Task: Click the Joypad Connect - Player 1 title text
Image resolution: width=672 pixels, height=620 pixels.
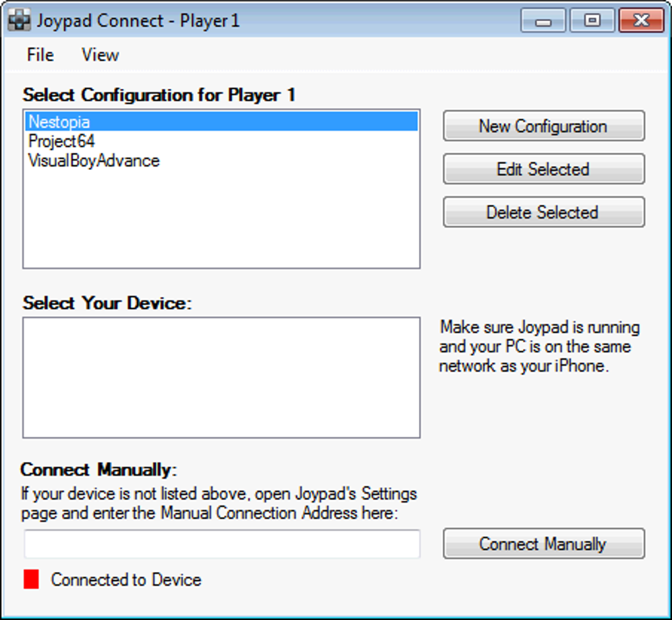Action: tap(138, 20)
